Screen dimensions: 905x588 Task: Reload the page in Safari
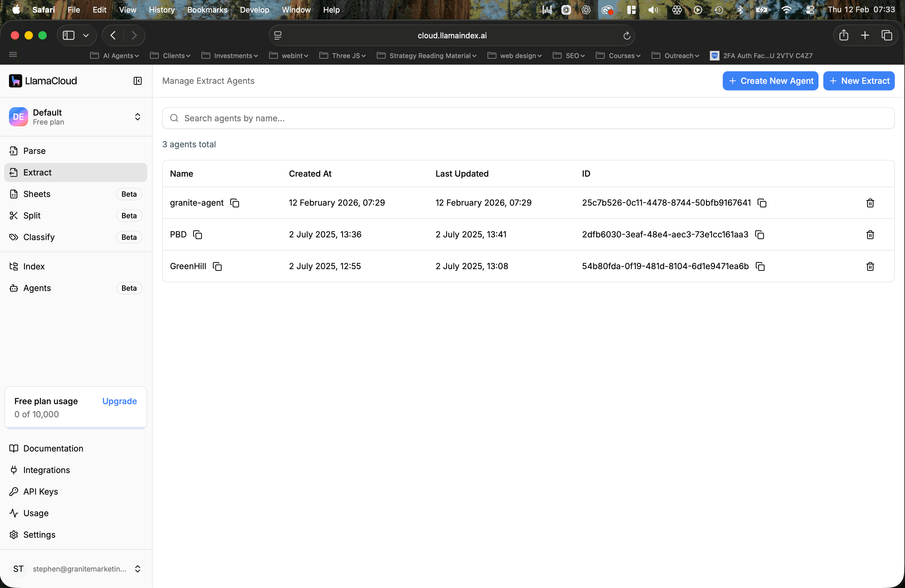coord(627,36)
